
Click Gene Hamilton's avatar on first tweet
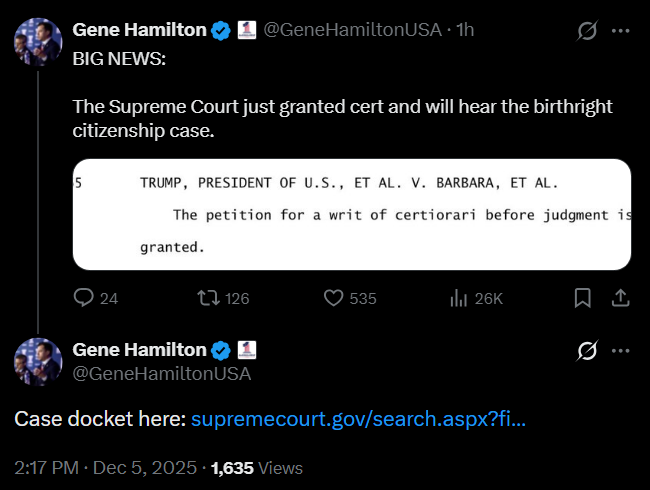click(35, 42)
